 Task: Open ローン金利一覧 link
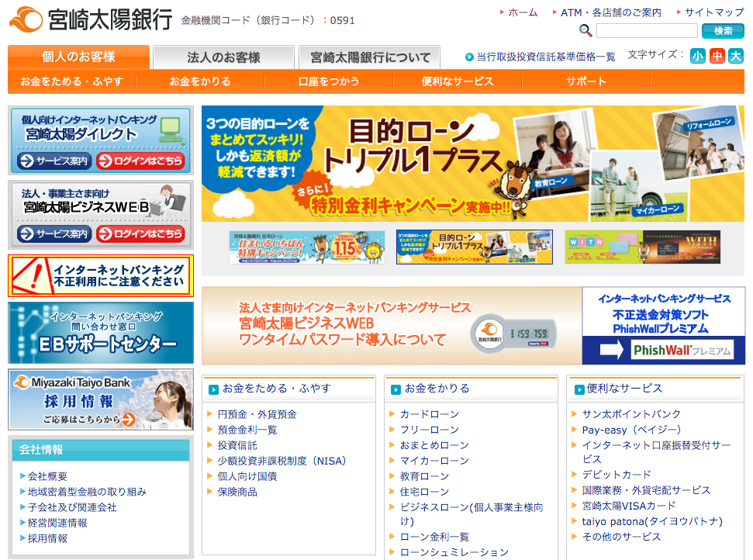[434, 537]
